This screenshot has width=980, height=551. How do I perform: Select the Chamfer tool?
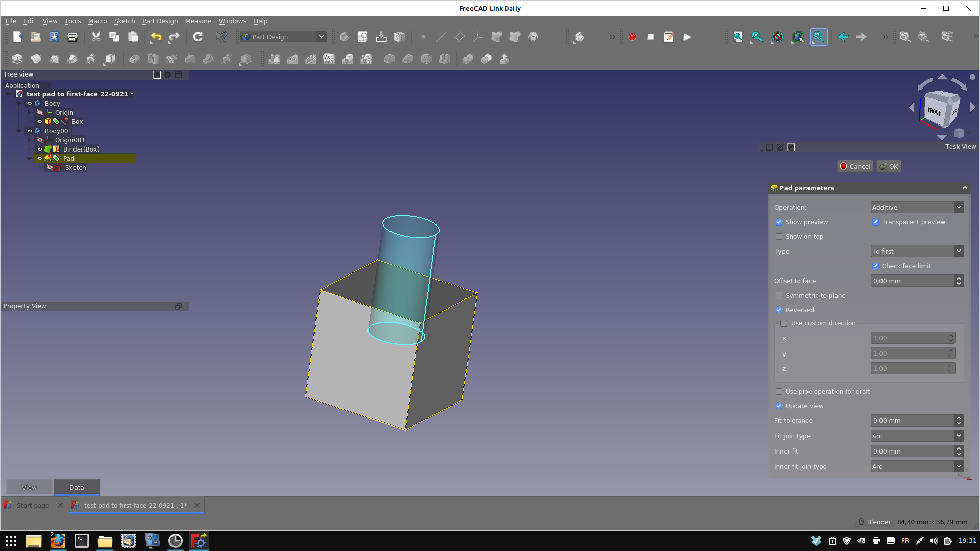point(407,59)
